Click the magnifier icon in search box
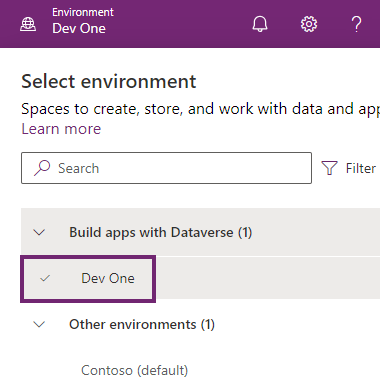The image size is (380, 388). [x=42, y=168]
